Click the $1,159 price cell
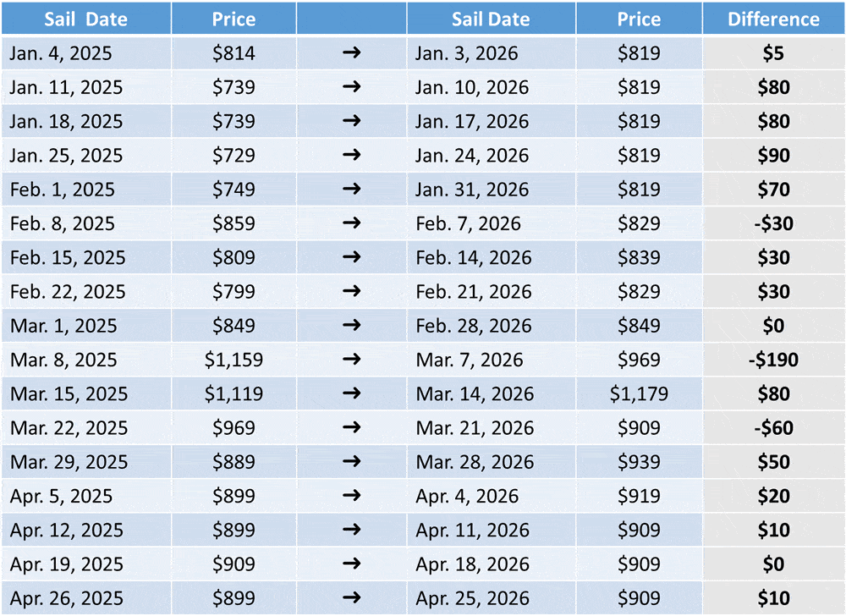This screenshot has width=846, height=616. pyautogui.click(x=233, y=360)
